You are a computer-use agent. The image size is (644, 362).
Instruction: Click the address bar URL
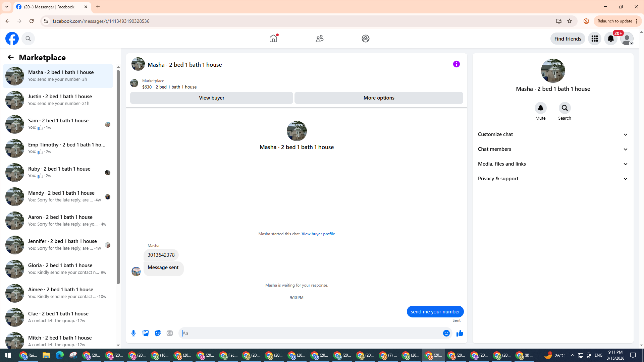[x=101, y=21]
